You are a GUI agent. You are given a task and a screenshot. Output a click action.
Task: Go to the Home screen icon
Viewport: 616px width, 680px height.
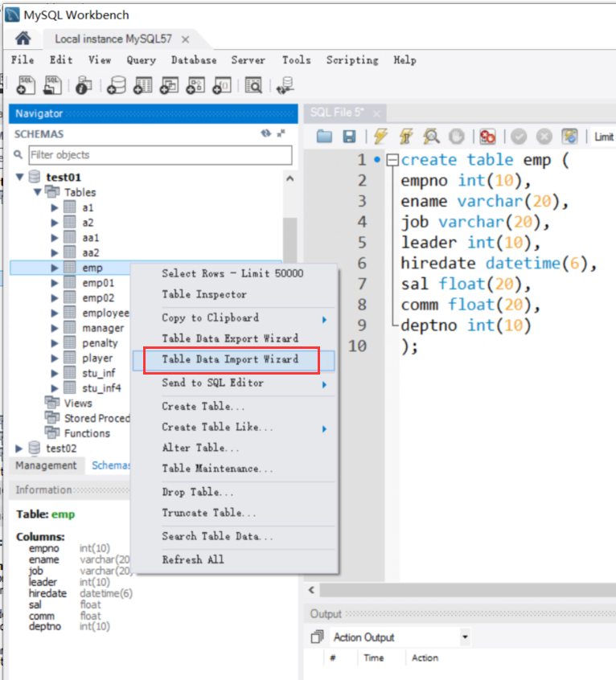tap(23, 39)
